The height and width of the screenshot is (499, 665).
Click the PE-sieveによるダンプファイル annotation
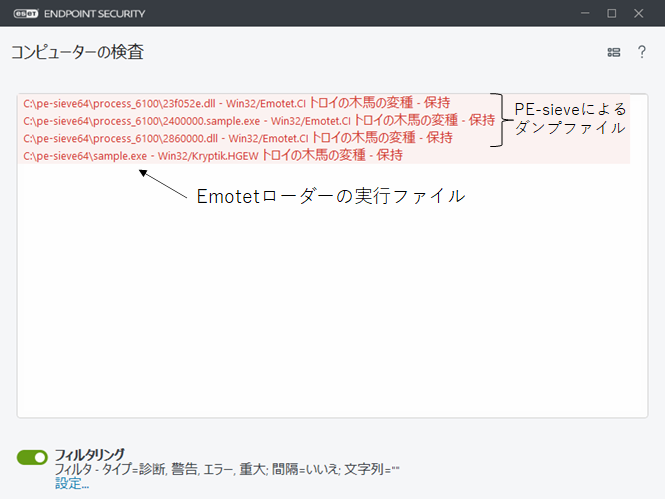click(x=569, y=118)
